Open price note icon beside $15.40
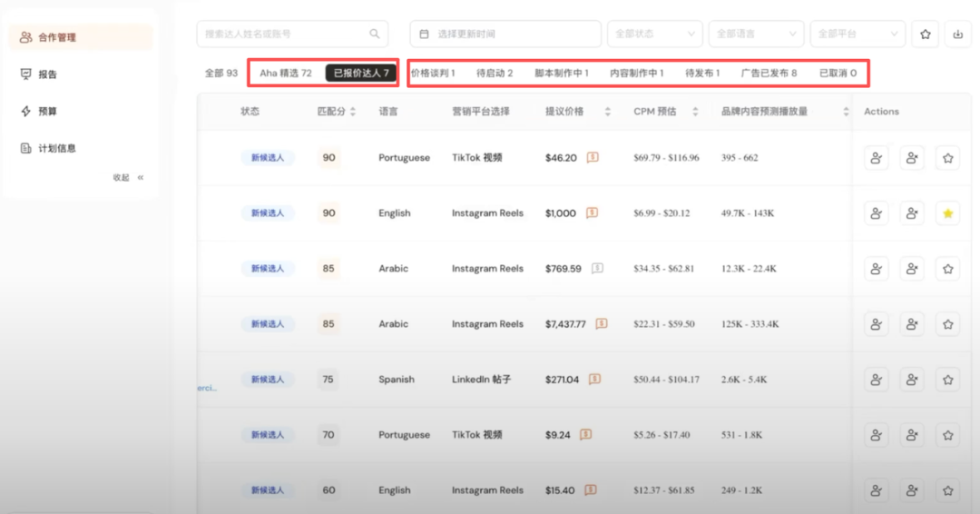This screenshot has width=980, height=514. pos(591,489)
